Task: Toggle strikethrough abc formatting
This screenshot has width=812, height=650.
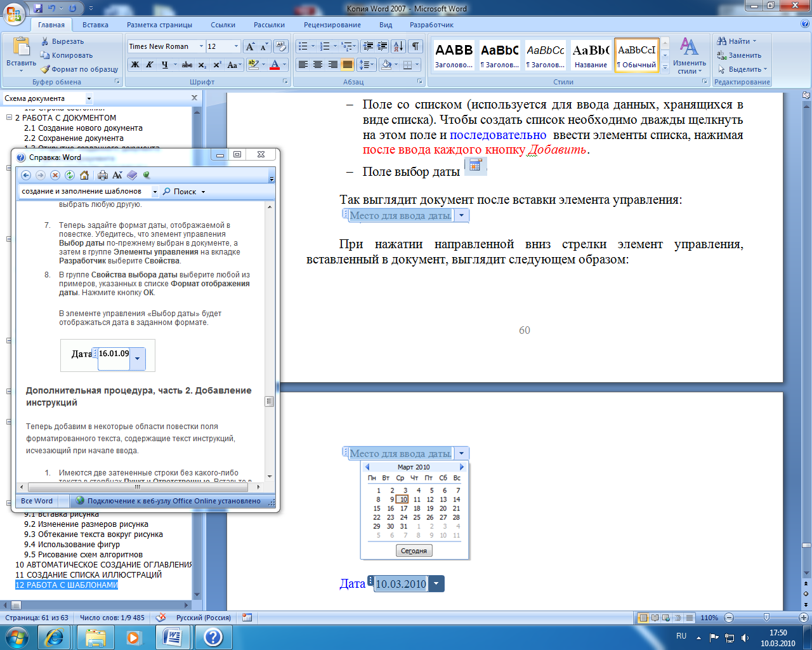Action: click(x=187, y=65)
